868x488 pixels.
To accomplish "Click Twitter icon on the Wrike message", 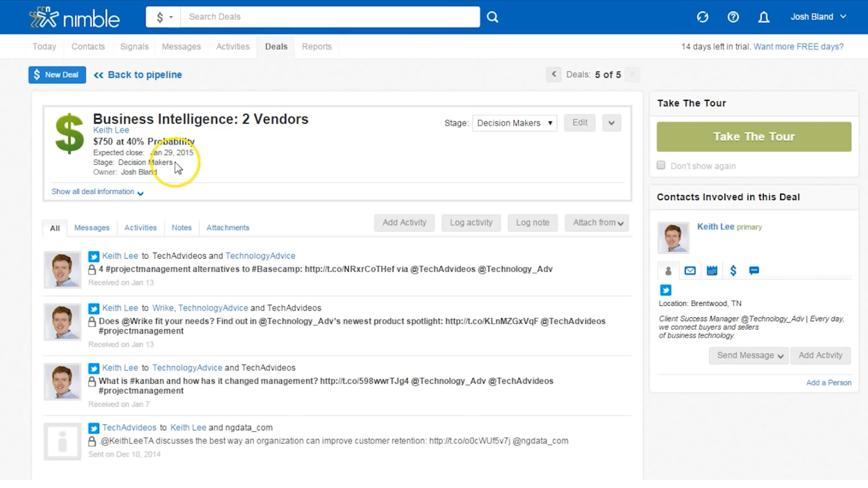I will click(x=94, y=309).
